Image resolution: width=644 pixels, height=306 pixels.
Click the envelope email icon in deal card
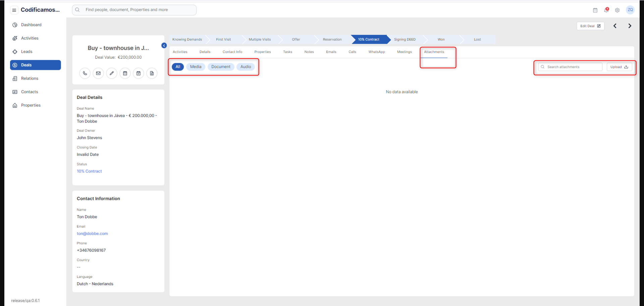coord(98,73)
